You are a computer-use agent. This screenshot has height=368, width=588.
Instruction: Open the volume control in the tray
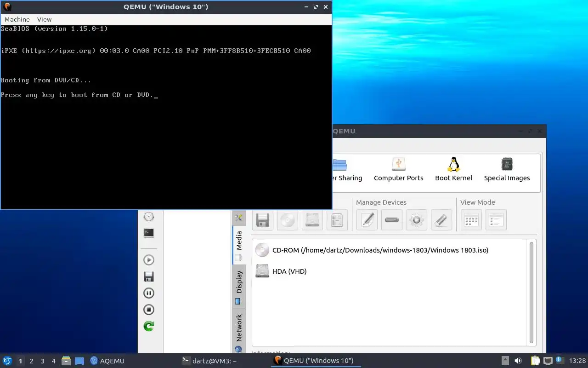point(518,361)
